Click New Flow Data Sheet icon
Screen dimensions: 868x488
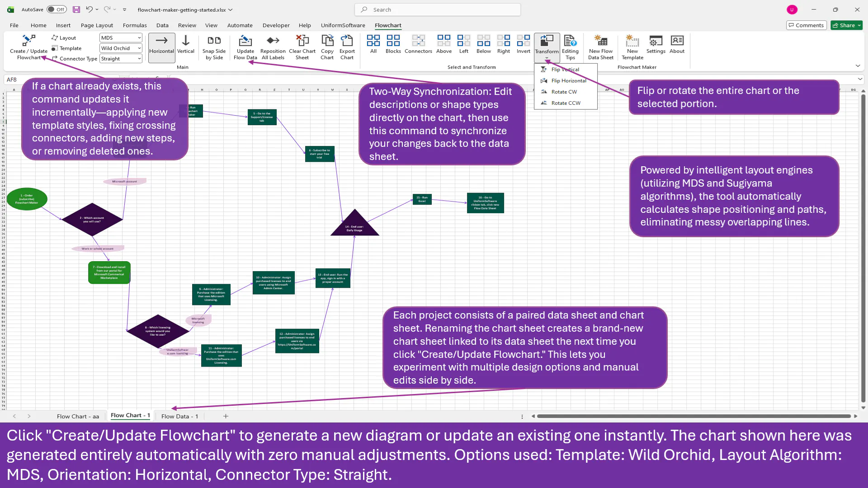click(x=600, y=47)
